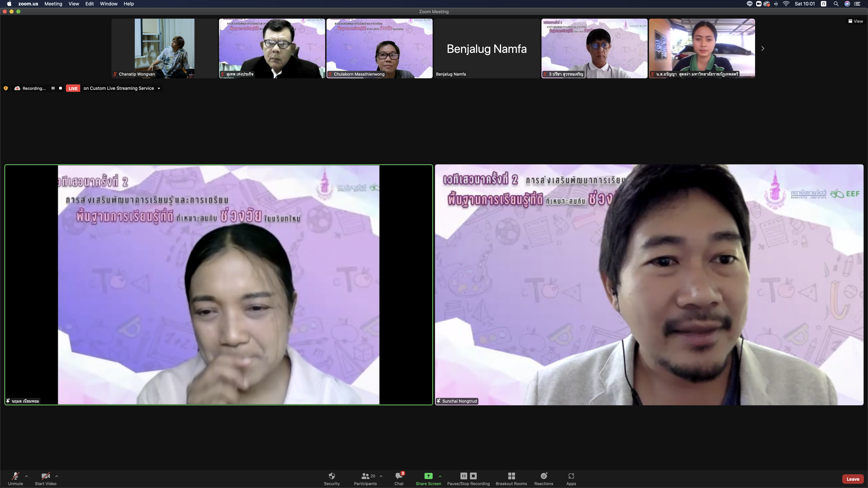Select Benjalug Namfa participant tile

click(x=487, y=48)
